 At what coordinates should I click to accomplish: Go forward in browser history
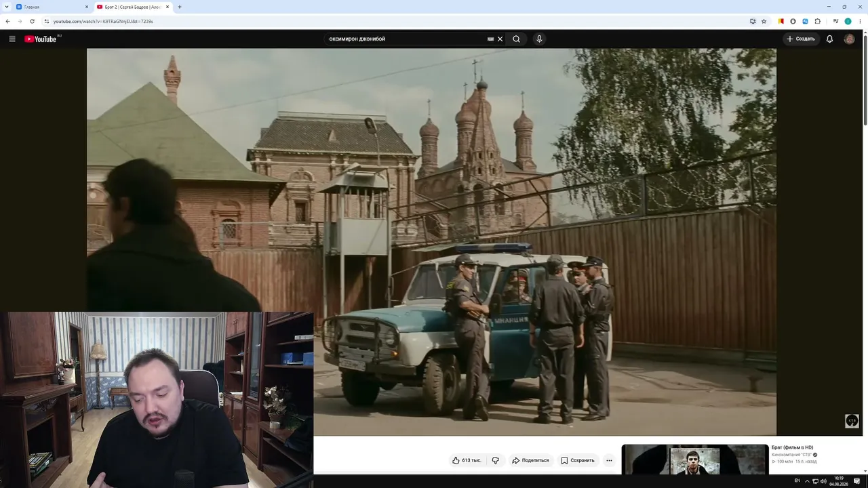pos(20,21)
